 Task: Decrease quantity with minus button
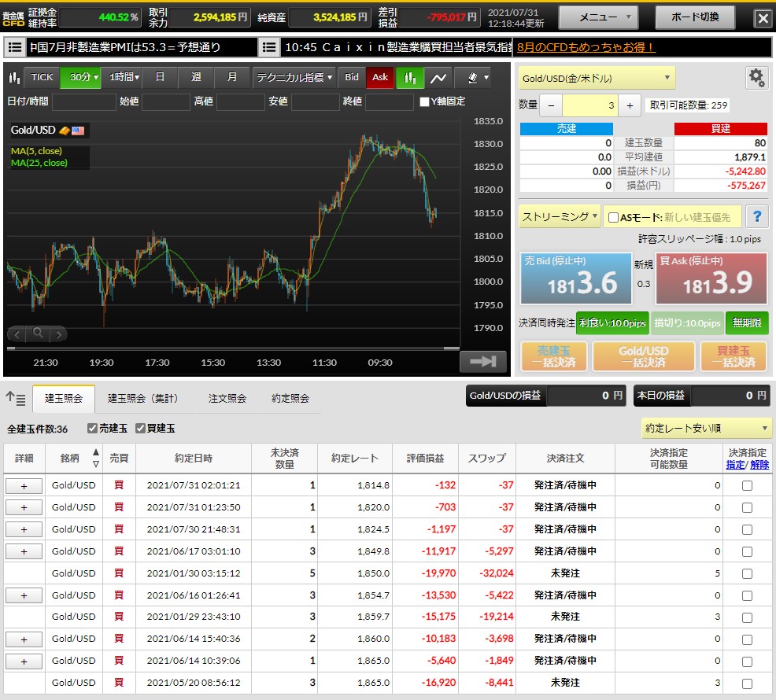551,105
